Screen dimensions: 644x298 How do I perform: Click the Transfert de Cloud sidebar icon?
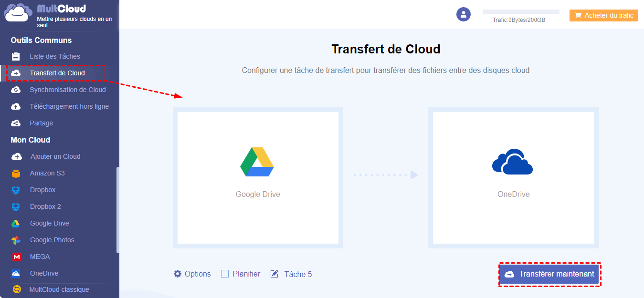[x=16, y=73]
